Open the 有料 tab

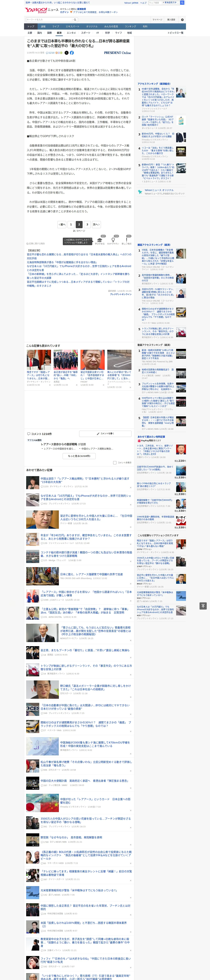point(145,27)
